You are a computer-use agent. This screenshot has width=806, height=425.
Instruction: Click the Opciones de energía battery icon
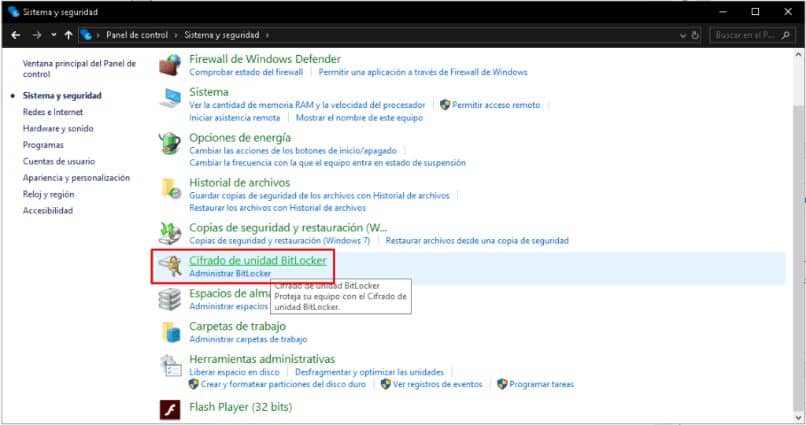tap(170, 143)
